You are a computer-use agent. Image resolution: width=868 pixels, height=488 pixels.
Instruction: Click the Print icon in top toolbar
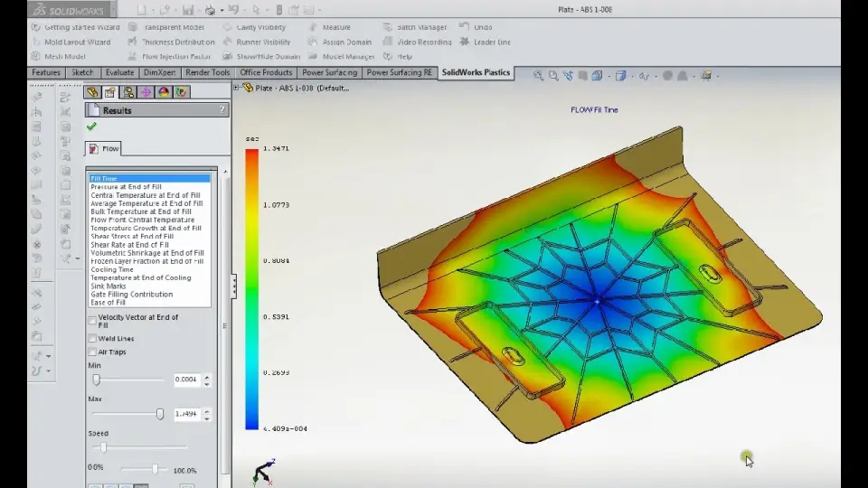point(210,10)
